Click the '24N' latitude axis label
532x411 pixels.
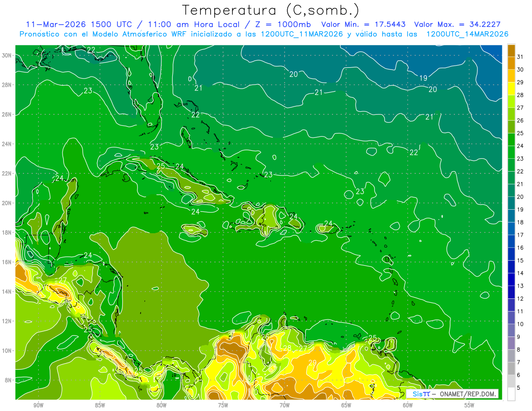click(x=6, y=144)
